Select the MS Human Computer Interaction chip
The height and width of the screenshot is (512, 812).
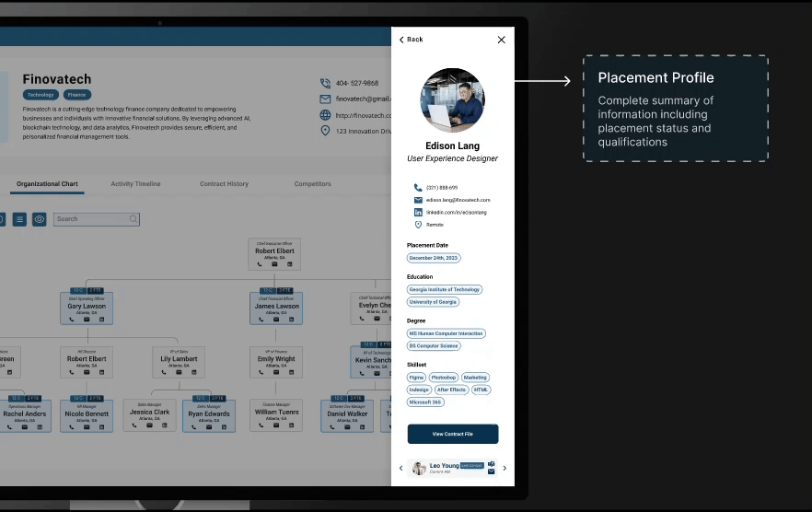[446, 333]
